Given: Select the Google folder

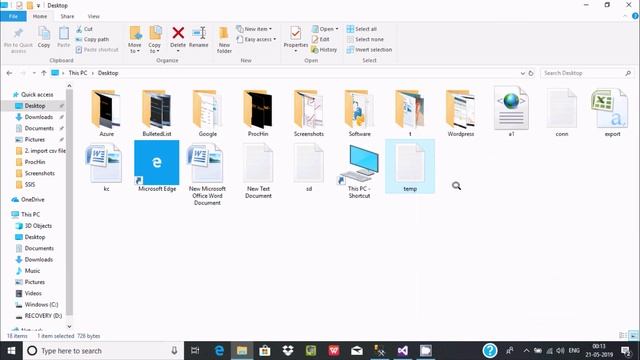Looking at the screenshot, I should pos(207,113).
